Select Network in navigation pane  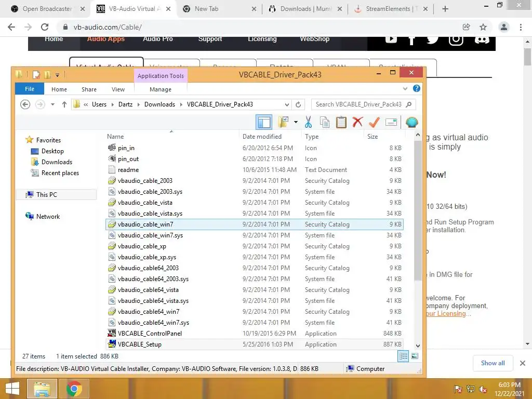coord(48,217)
